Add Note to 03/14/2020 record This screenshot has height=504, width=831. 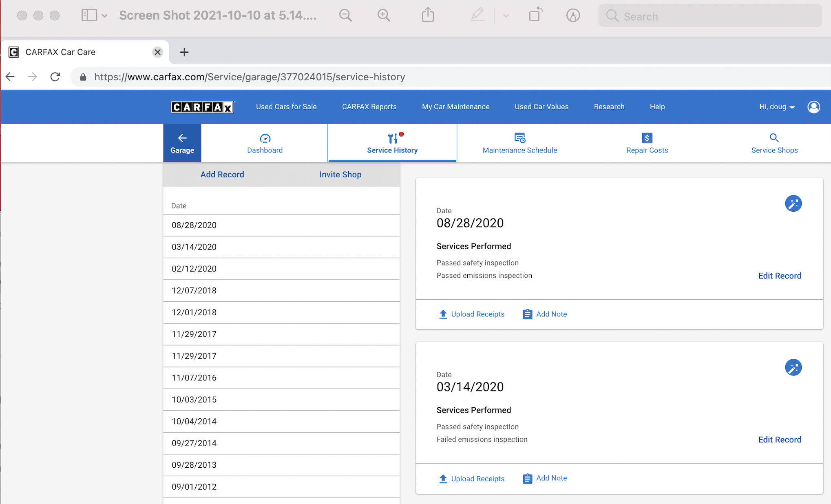pos(545,478)
